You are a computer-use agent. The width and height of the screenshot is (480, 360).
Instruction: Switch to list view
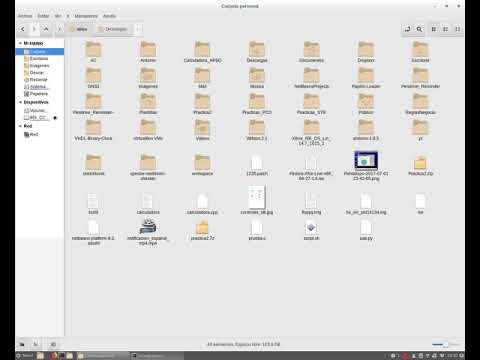click(446, 29)
